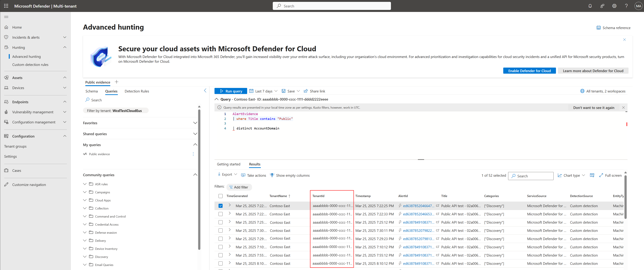Open the Last 7 days time range dropdown
Image resolution: width=644 pixels, height=270 pixels.
coord(263,91)
